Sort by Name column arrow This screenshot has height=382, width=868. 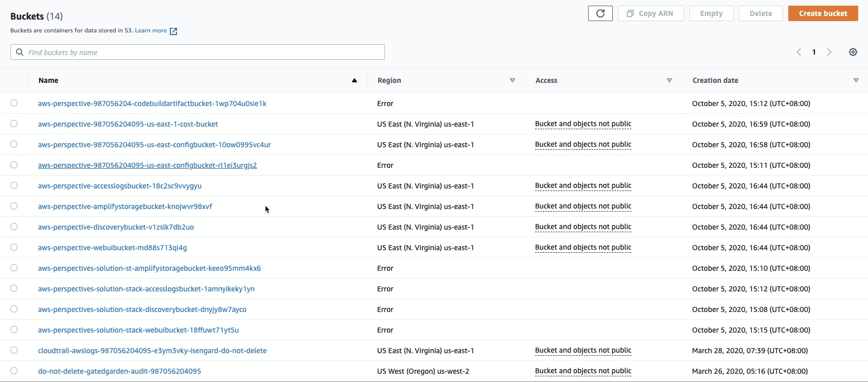coord(355,80)
